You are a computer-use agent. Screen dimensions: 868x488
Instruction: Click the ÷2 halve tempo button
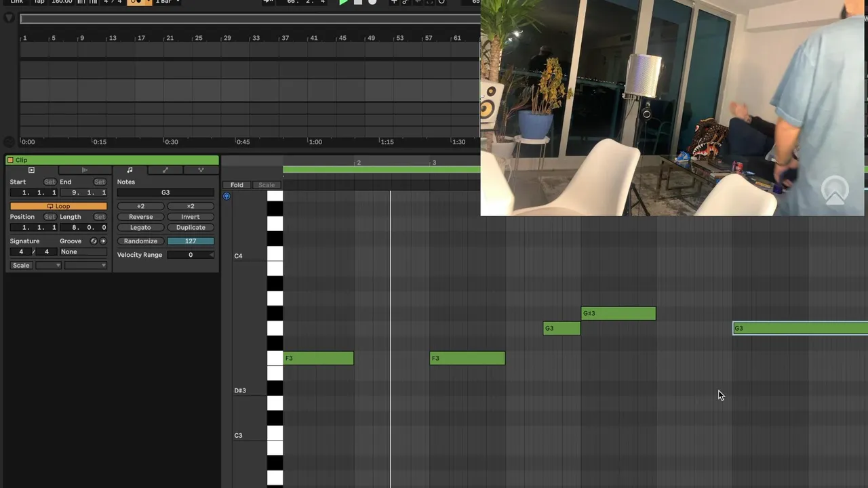pos(140,206)
